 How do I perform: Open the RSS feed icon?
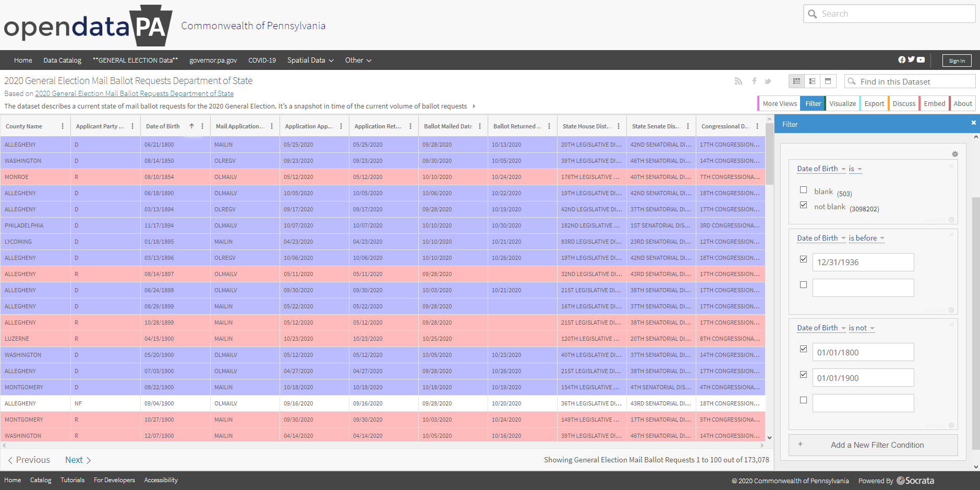click(x=739, y=81)
